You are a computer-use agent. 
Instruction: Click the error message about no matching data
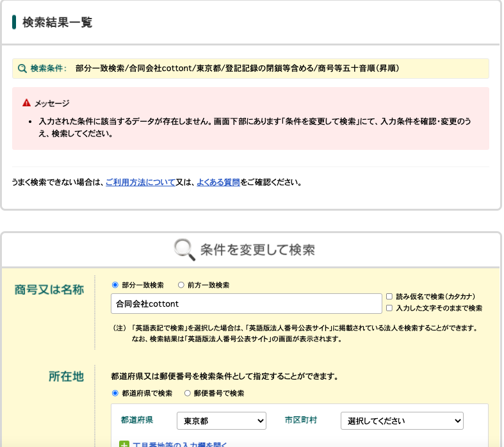click(255, 127)
